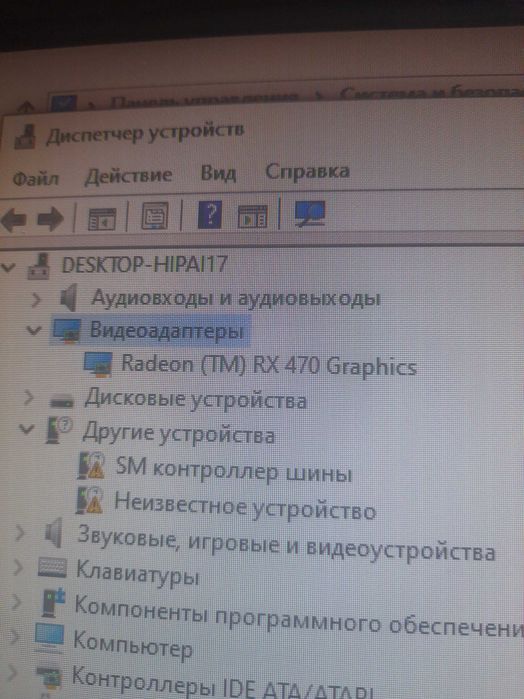Viewport: 524px width, 699px height.
Task: Select the Компьютер label
Action: (132, 644)
